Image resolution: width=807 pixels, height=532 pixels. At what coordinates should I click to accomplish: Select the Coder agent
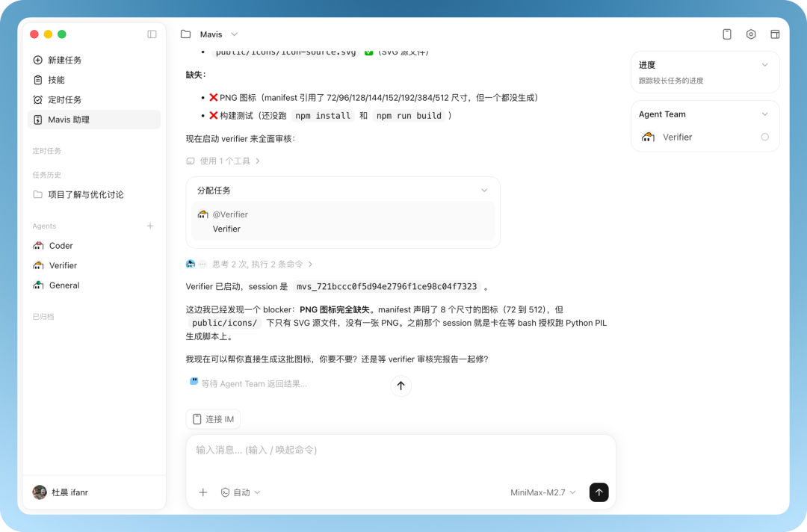(x=94, y=245)
